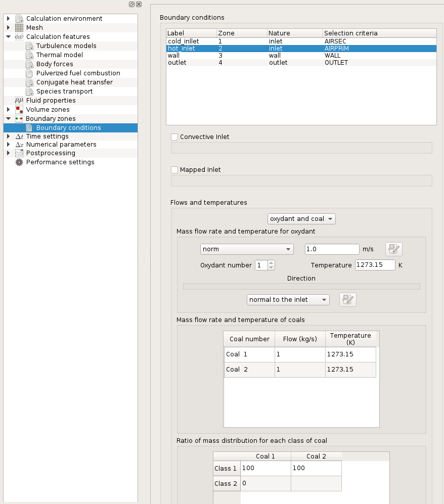
Task: Enable the Convective Inlet checkbox
Action: pos(174,137)
